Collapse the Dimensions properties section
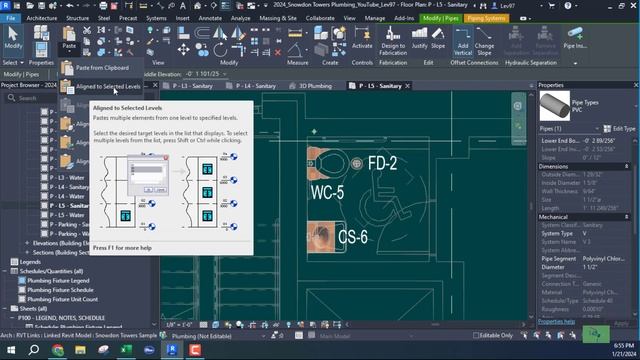Viewport: 640px width, 360px height. point(627,167)
